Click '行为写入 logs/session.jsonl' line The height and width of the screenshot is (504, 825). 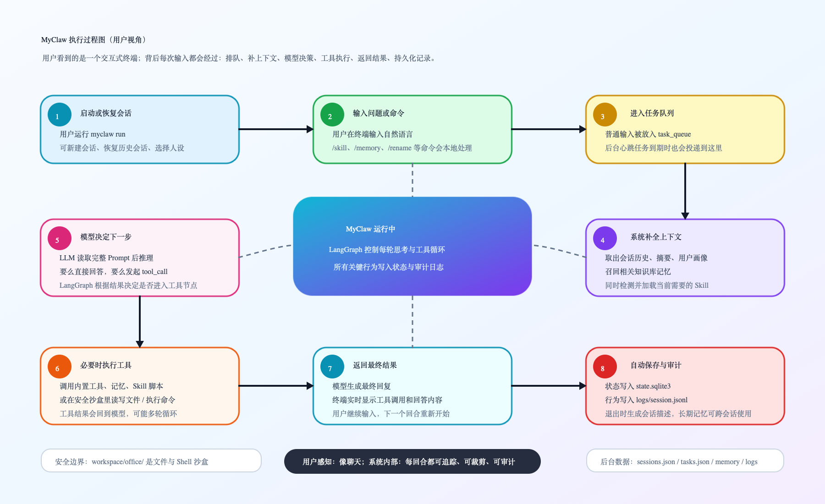point(646,400)
